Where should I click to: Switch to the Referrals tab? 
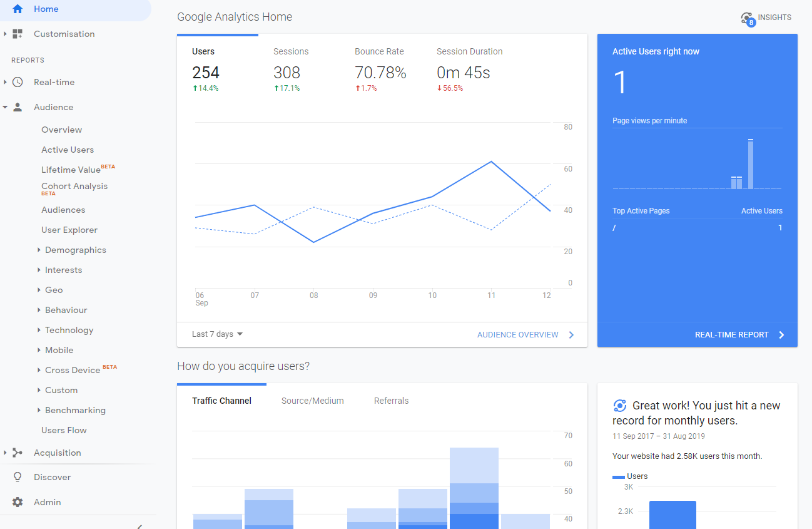tap(391, 401)
